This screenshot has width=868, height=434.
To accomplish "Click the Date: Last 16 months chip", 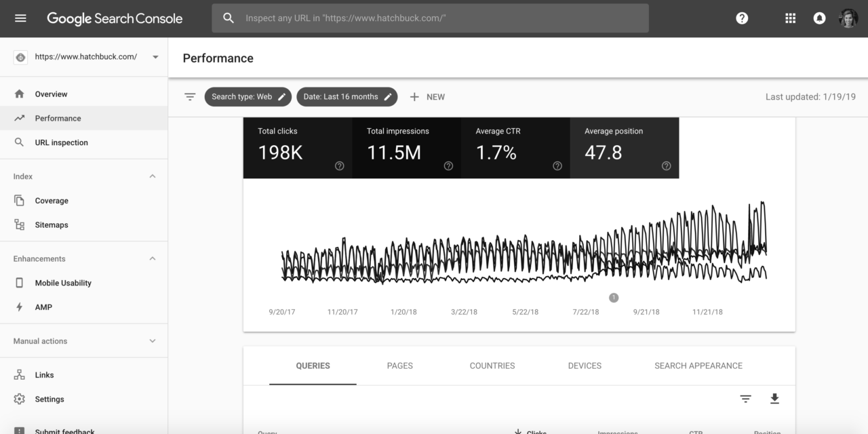I will click(347, 97).
